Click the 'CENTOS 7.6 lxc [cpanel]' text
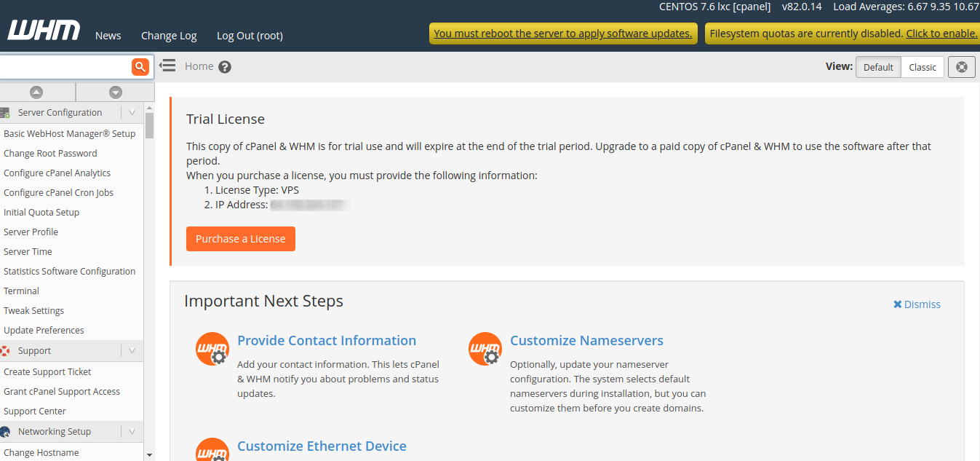 714,7
